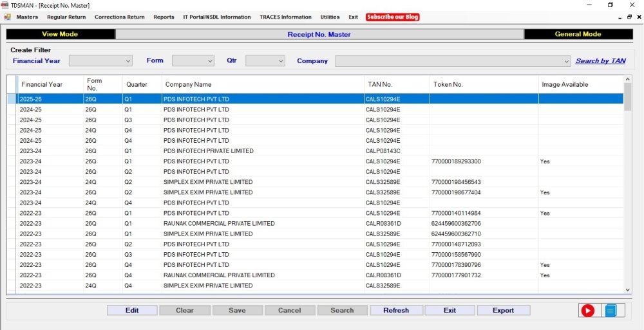Close the inner Receipt No. Master window
Viewport: 644px width, 330px height.
click(639, 17)
